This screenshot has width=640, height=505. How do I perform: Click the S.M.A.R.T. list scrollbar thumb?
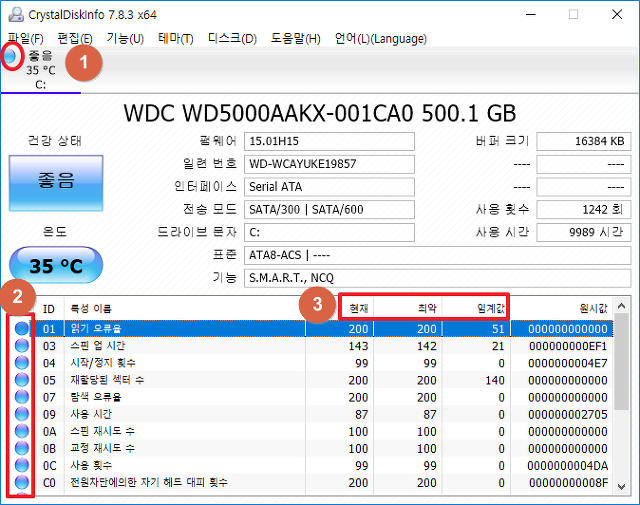pyautogui.click(x=622, y=362)
